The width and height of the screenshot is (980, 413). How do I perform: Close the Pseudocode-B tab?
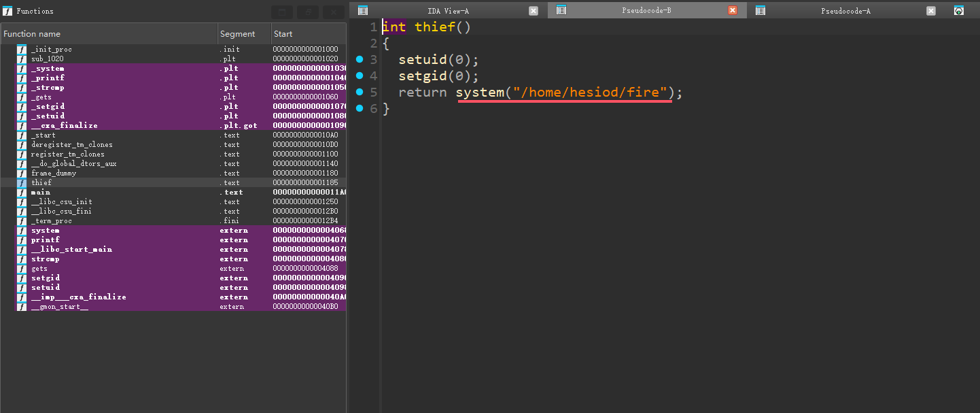tap(733, 11)
